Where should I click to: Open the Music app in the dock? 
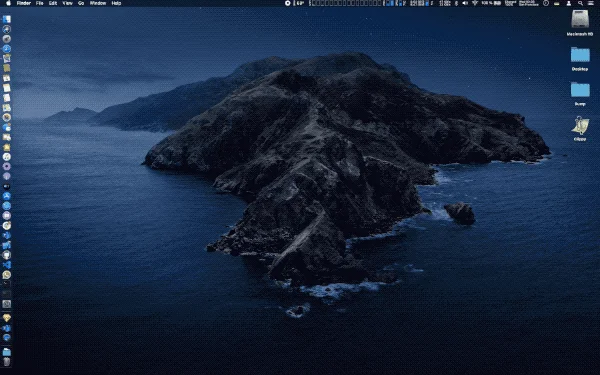click(x=7, y=157)
